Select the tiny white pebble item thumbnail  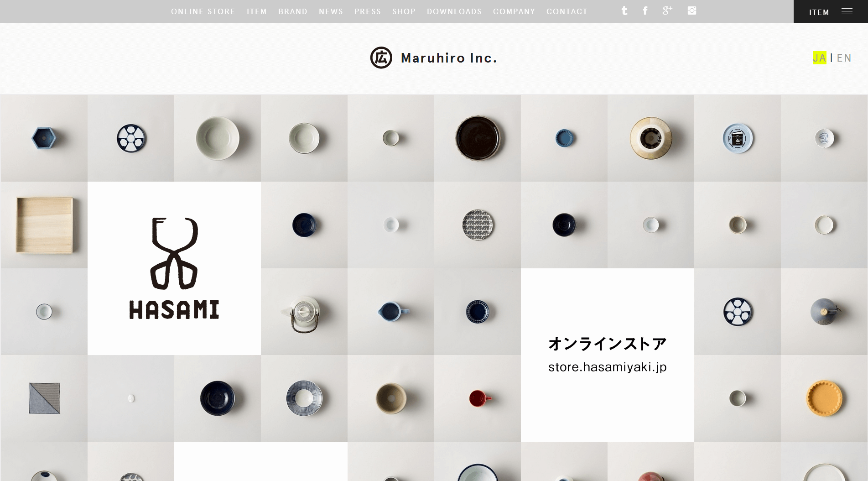(131, 398)
